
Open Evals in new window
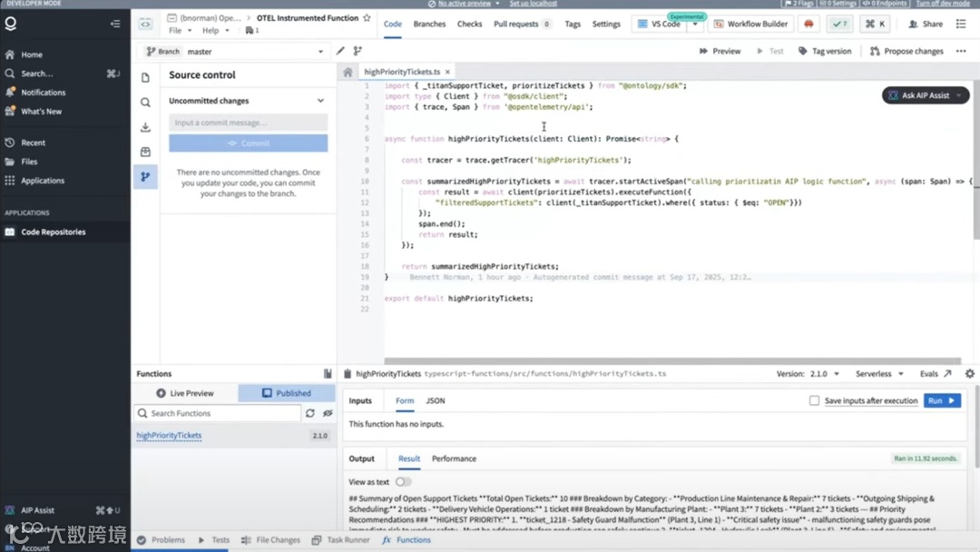[936, 374]
